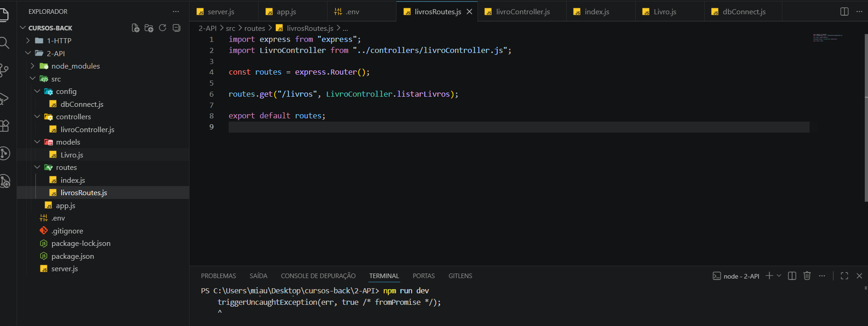The width and height of the screenshot is (868, 326).
Task: Create a new file in the explorer
Action: point(135,28)
